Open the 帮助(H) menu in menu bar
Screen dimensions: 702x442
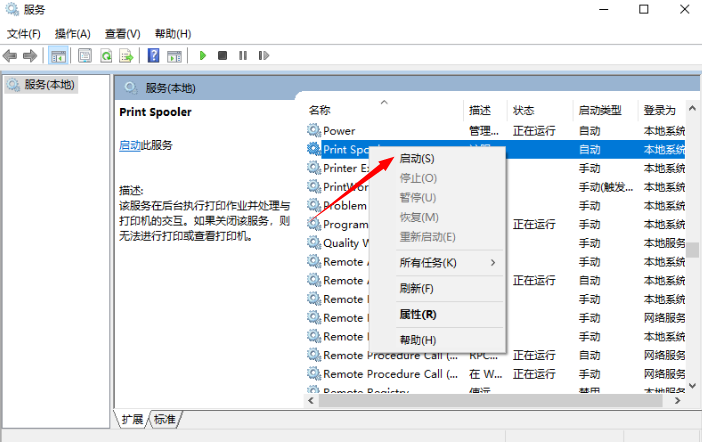click(173, 34)
